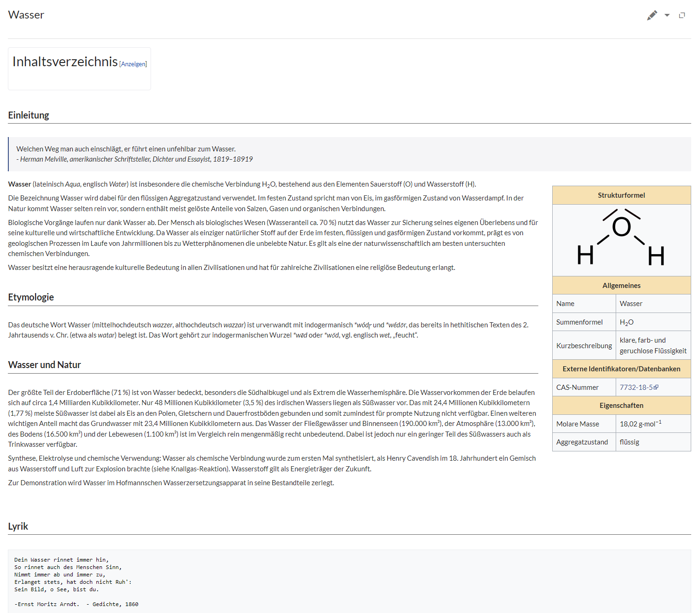Image resolution: width=700 pixels, height=613 pixels.
Task: Open the dropdown arrow beside the pencil
Action: (x=667, y=15)
